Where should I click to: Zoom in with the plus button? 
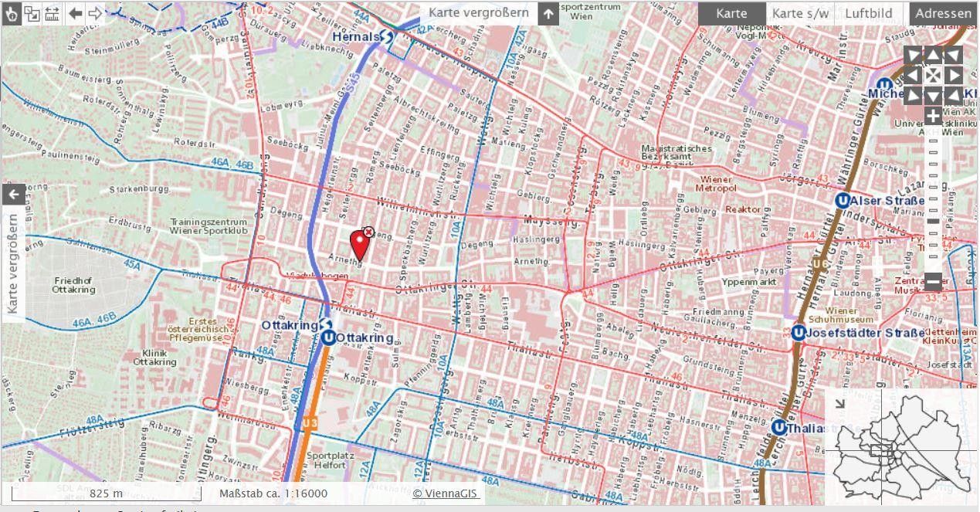[x=934, y=117]
